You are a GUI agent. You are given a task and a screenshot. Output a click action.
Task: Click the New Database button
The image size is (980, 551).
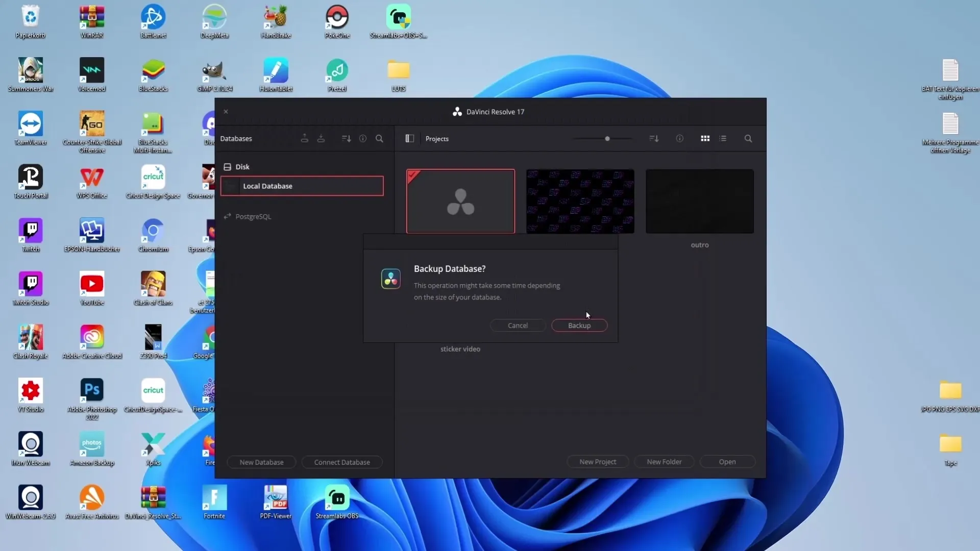(261, 462)
